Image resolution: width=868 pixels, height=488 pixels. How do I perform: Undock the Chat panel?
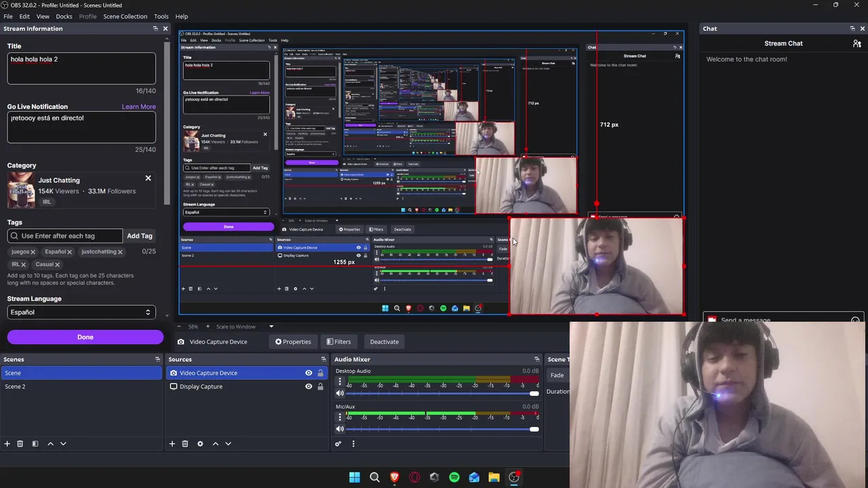[852, 28]
